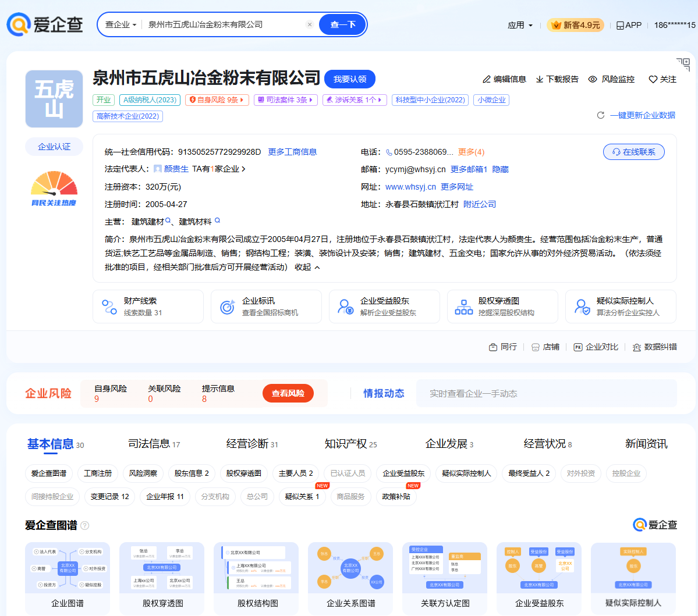Click the 关注 heart icon
Image resolution: width=698 pixels, height=616 pixels.
click(653, 79)
